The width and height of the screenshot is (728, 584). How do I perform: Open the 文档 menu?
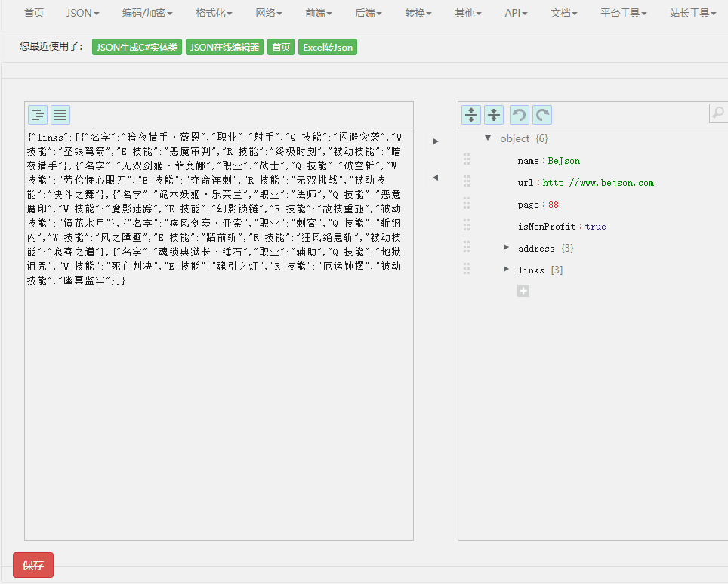[x=564, y=13]
